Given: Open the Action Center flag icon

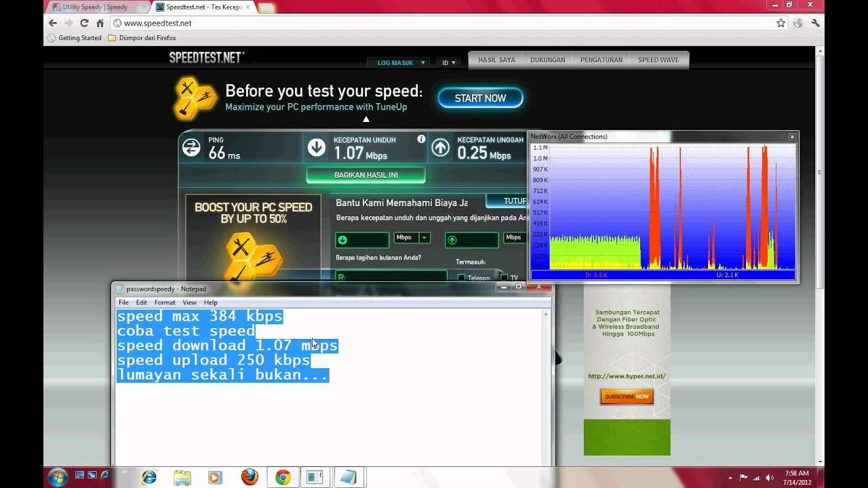Looking at the screenshot, I should click(x=743, y=477).
